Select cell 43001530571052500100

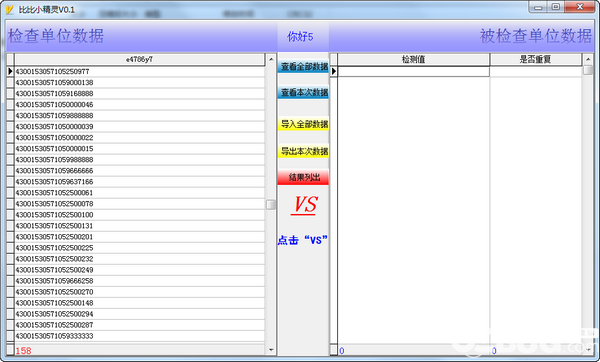click(140, 215)
